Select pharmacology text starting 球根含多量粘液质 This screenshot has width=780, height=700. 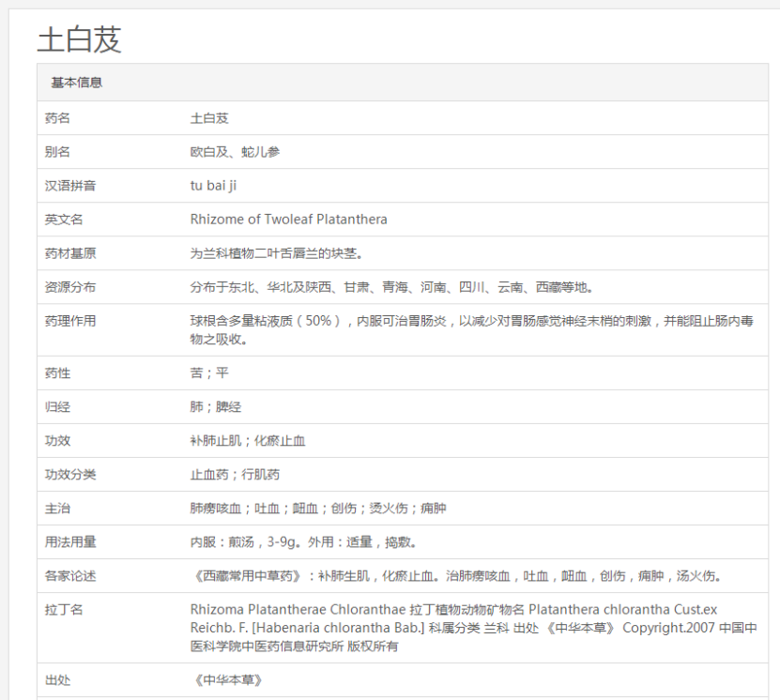coord(471,330)
